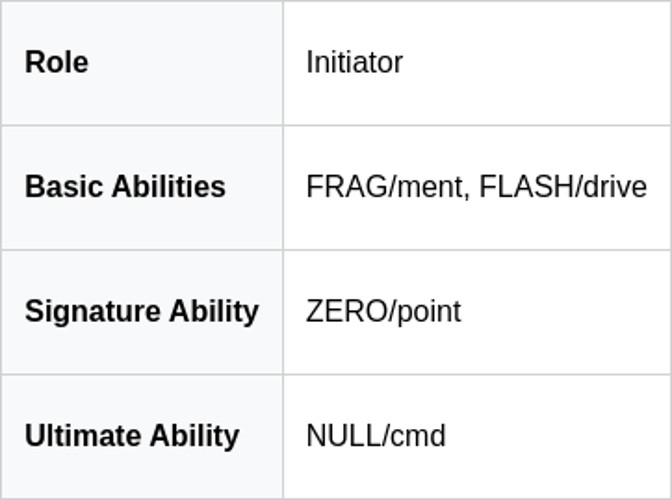Click the word "Basic" in the table
The width and height of the screenshot is (672, 500).
pyautogui.click(x=58, y=187)
